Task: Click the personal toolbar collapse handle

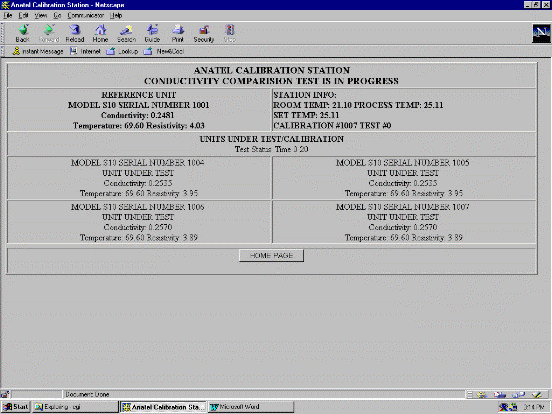Action: coord(3,51)
